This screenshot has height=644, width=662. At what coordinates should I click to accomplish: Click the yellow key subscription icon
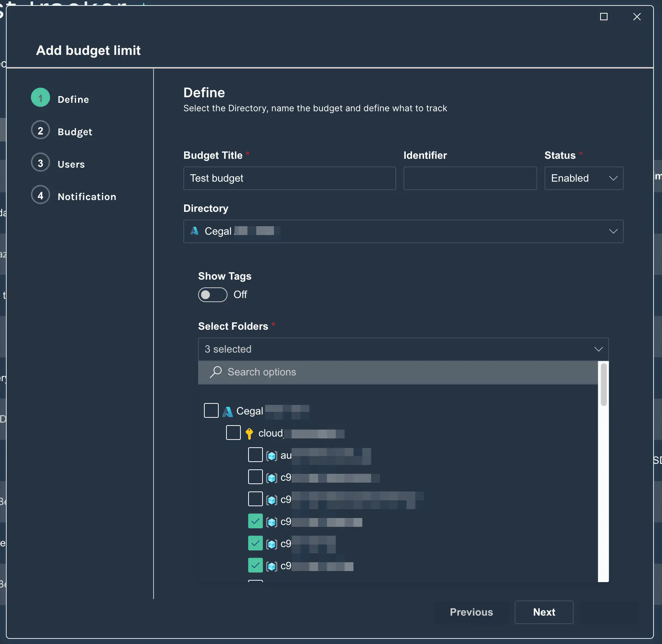[x=249, y=434]
